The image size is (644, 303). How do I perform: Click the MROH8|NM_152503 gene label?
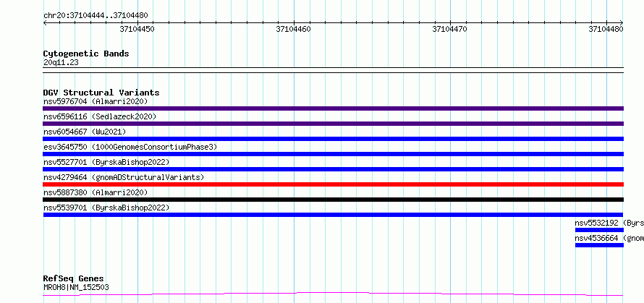click(76, 287)
